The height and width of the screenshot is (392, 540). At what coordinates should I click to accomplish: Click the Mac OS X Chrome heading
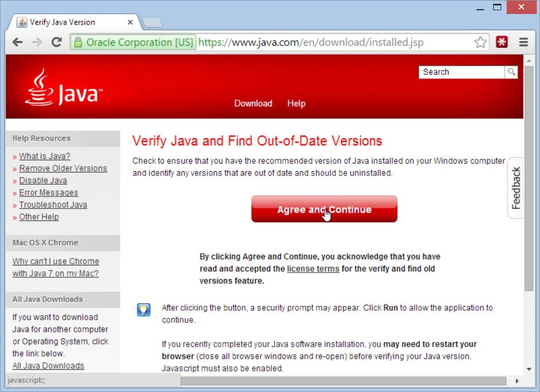[x=45, y=242]
